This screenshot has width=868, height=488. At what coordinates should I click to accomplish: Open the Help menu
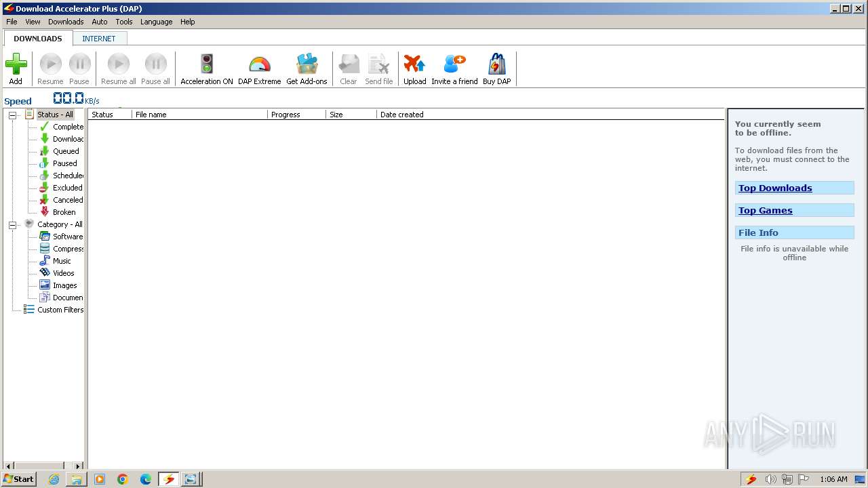coord(187,22)
